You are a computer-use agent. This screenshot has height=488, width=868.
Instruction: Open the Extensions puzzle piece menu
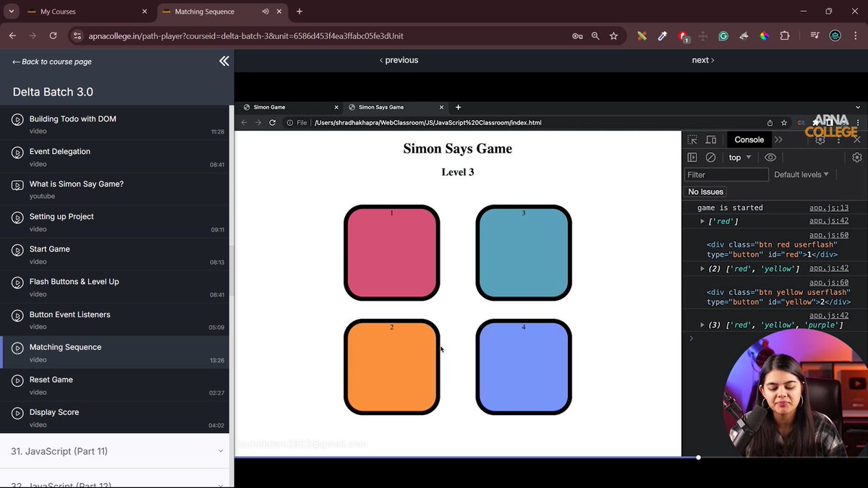click(x=784, y=35)
